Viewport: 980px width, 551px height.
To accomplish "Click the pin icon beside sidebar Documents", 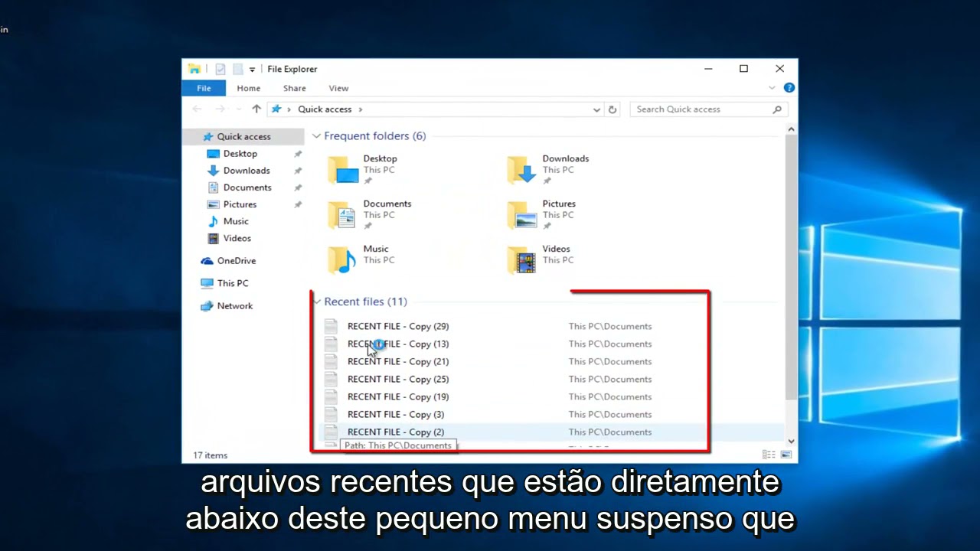I will pos(298,187).
